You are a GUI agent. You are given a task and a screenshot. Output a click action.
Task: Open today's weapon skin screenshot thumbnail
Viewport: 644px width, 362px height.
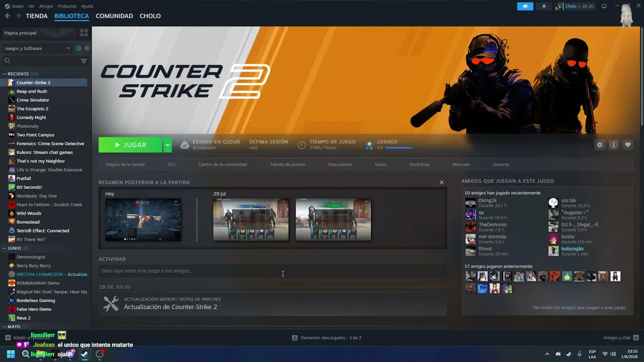(x=143, y=220)
